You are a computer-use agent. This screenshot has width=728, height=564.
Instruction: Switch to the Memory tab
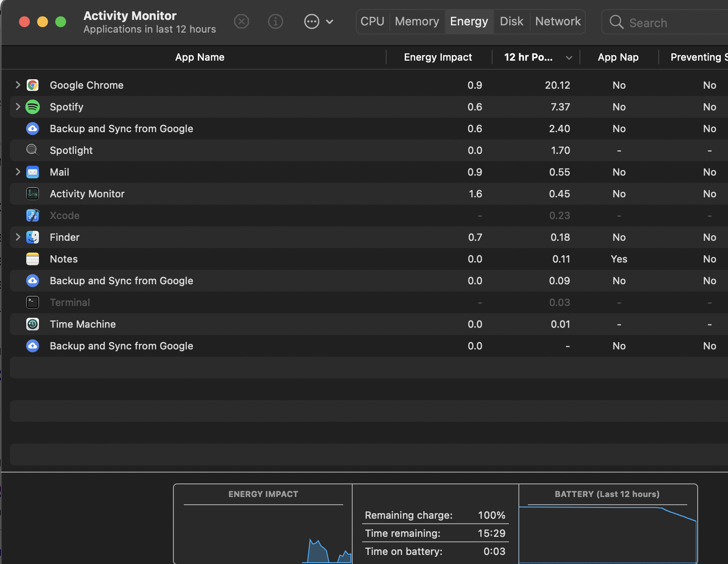[417, 21]
